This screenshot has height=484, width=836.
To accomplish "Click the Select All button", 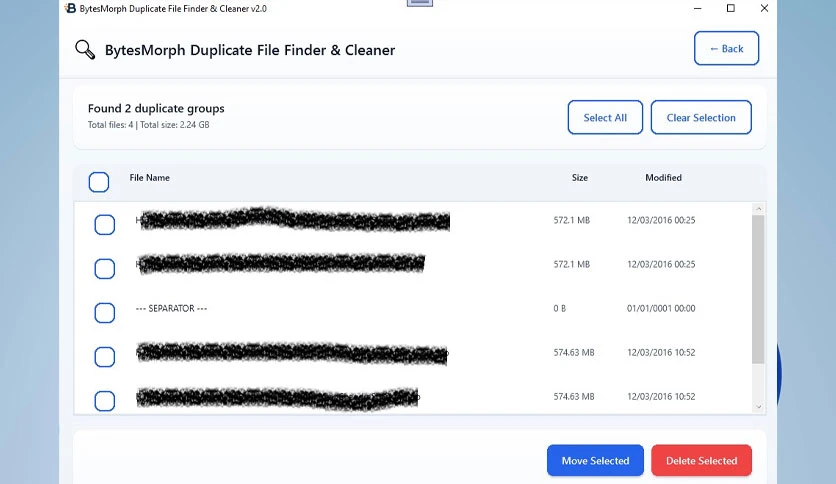I will [x=605, y=117].
